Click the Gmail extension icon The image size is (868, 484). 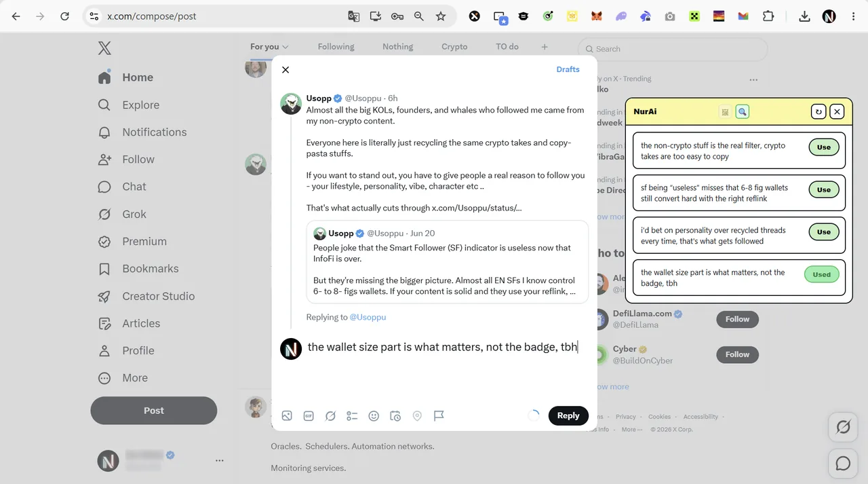[x=743, y=16]
